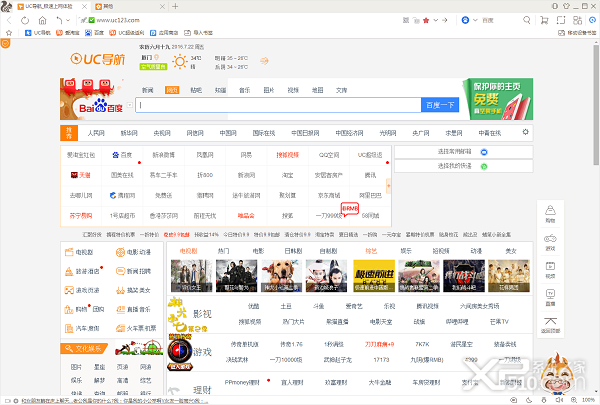Viewport: 600px width, 405px height.
Task: Go back with the browser back arrow
Action: pos(9,20)
